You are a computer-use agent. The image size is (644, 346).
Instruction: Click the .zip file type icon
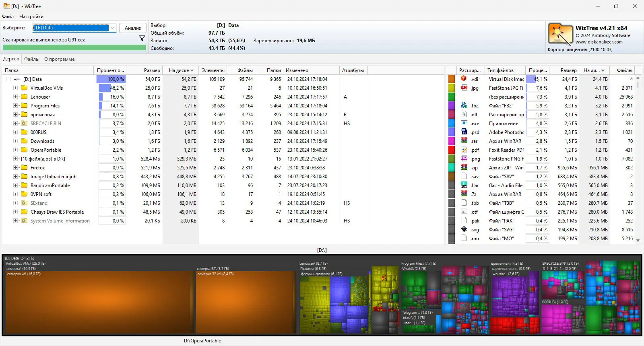click(464, 167)
